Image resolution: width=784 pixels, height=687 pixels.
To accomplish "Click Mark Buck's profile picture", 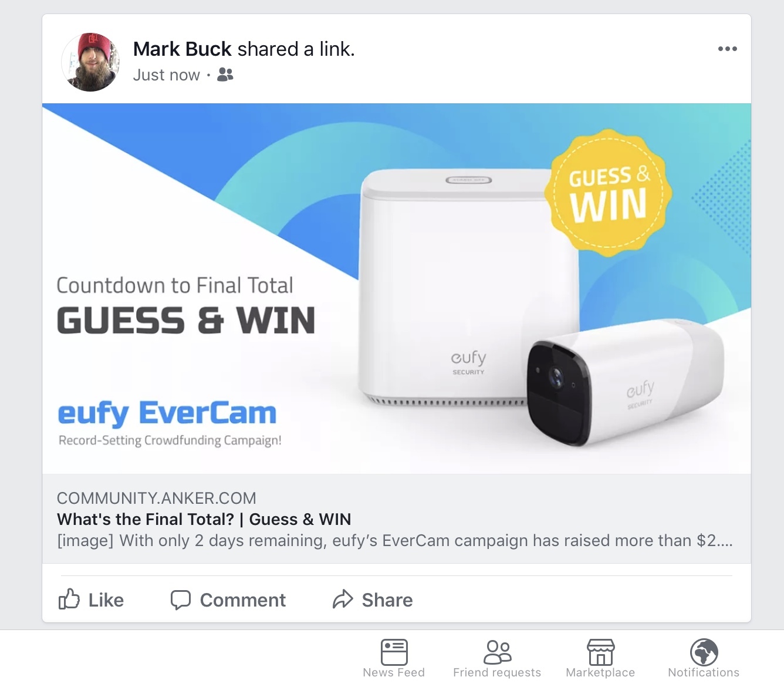I will [x=90, y=62].
